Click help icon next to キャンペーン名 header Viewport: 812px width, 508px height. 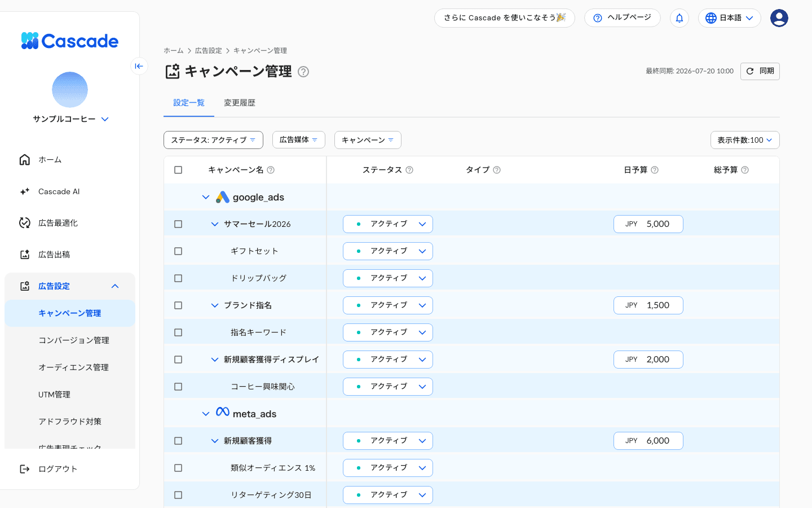[x=271, y=170]
